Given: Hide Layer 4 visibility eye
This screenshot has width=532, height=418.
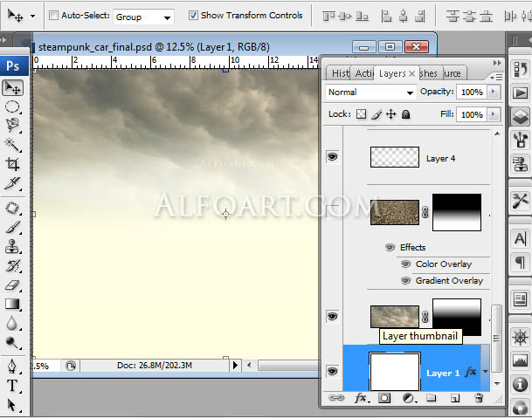Looking at the screenshot, I should click(x=333, y=156).
